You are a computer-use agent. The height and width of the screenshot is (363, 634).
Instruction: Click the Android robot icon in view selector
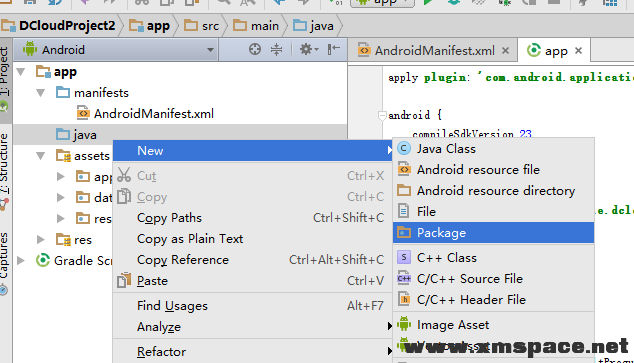[30, 49]
